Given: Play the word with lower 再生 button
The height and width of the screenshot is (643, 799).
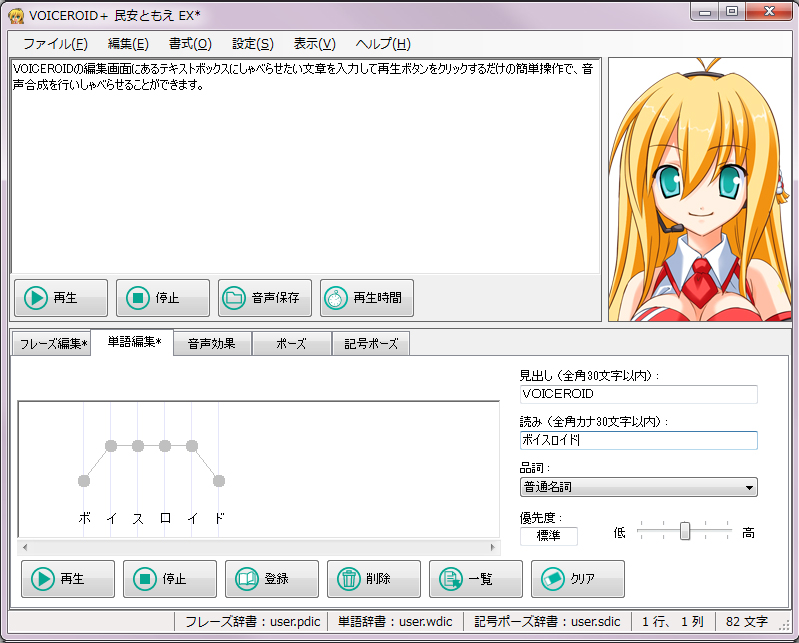Looking at the screenshot, I should [x=68, y=579].
